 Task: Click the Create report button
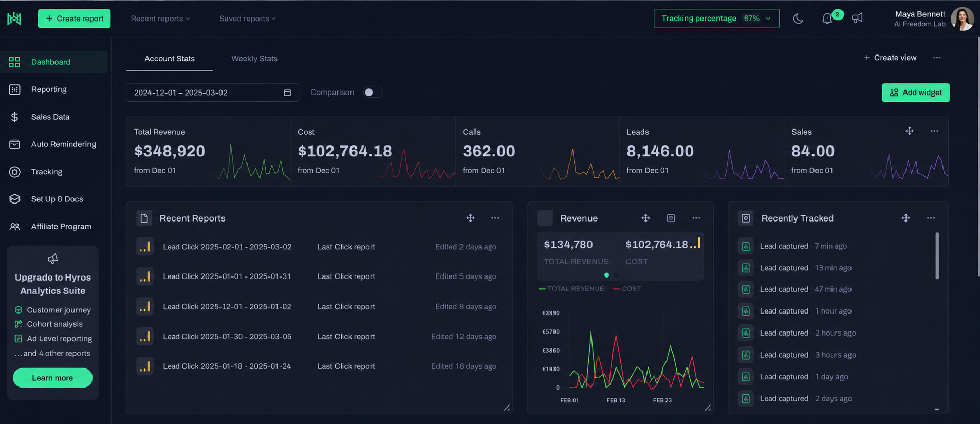[74, 19]
